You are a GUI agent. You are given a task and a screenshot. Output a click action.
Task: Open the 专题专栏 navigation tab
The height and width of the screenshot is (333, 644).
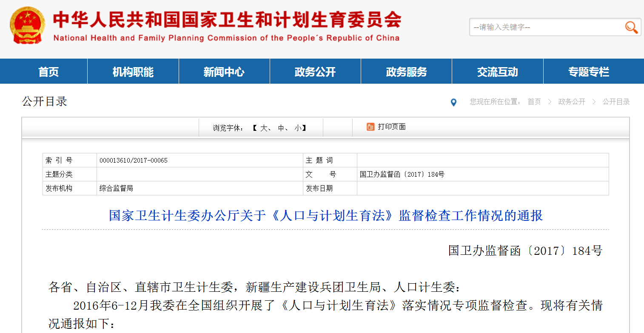click(589, 72)
